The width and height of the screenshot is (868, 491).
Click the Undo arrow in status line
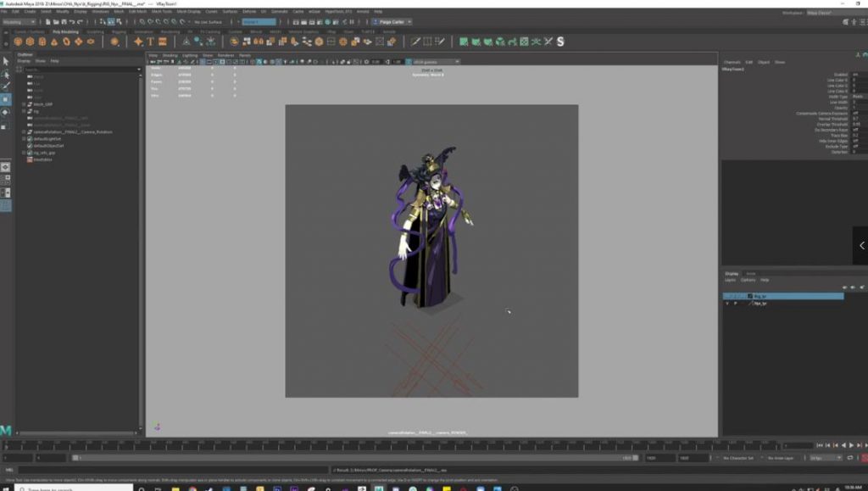pyautogui.click(x=71, y=22)
